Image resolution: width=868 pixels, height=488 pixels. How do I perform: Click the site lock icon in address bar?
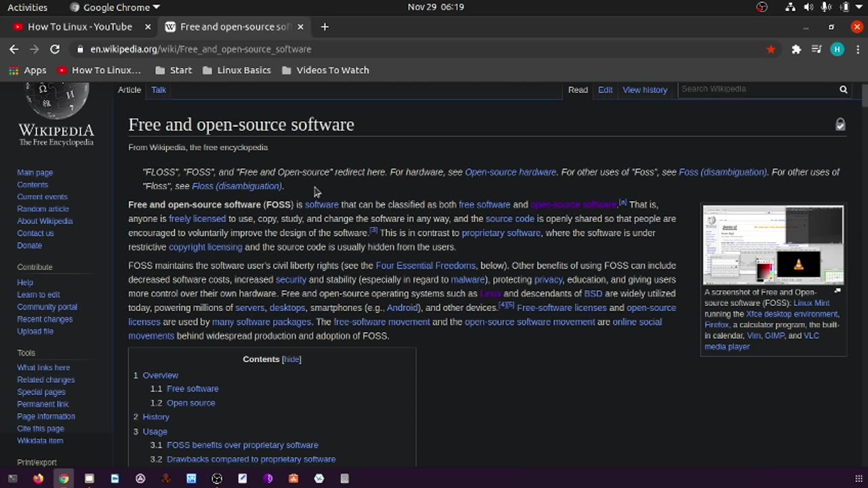[80, 49]
